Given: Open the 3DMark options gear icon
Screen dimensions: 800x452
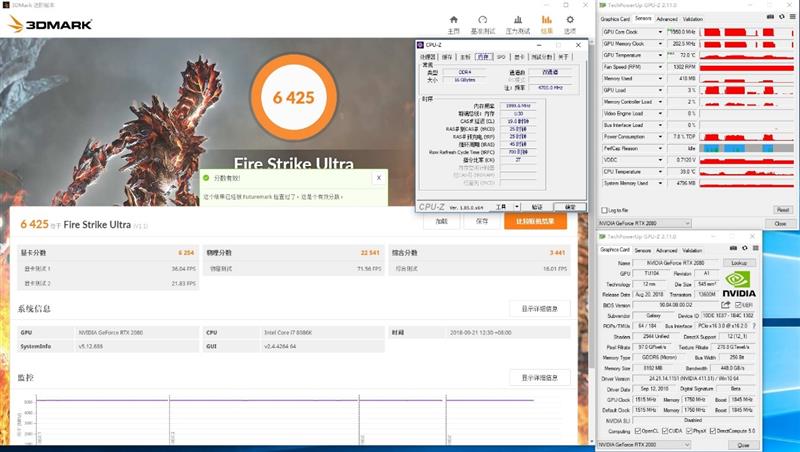Looking at the screenshot, I should [570, 20].
